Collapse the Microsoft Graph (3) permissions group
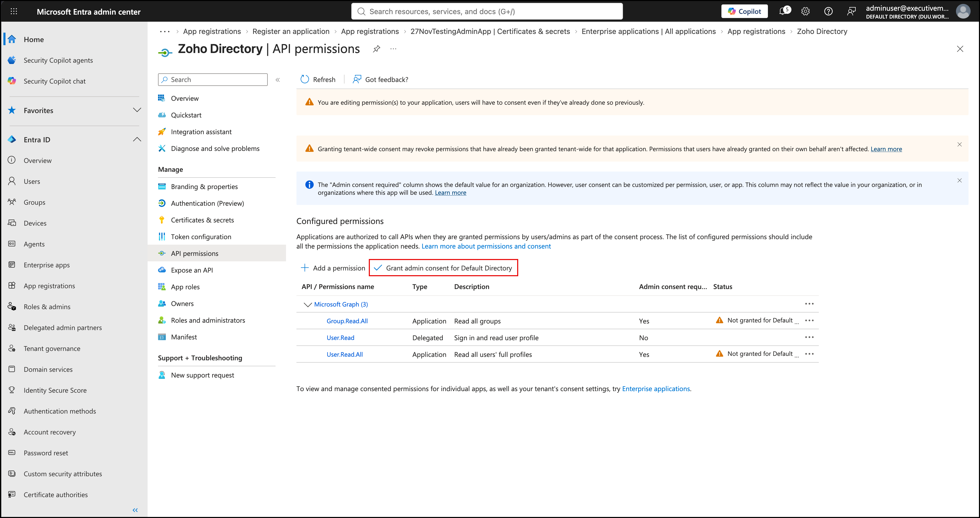Screen dimensions: 980x518 [307, 305]
